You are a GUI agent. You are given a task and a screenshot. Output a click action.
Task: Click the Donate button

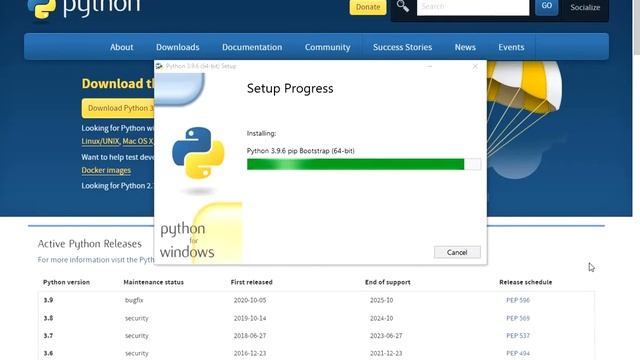[x=368, y=7]
